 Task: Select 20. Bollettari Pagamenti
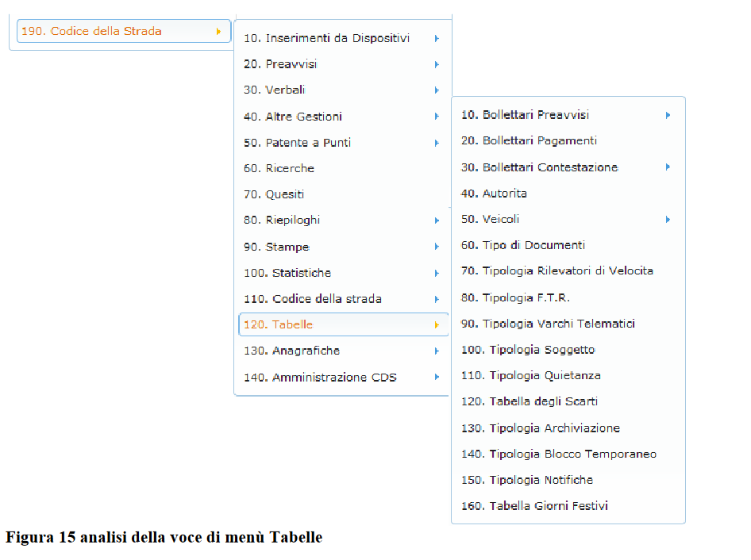point(529,140)
